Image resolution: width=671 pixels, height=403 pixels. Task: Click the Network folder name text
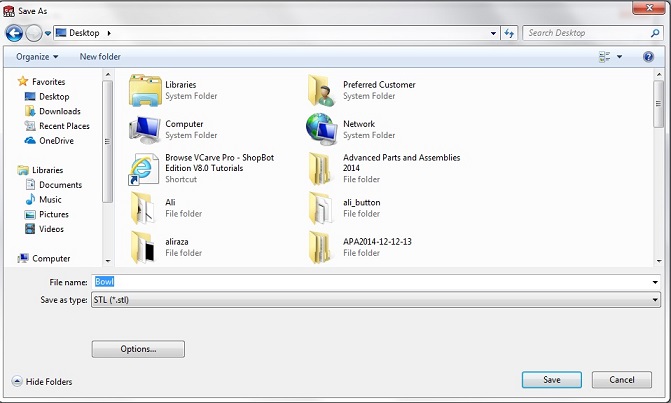[x=359, y=124]
